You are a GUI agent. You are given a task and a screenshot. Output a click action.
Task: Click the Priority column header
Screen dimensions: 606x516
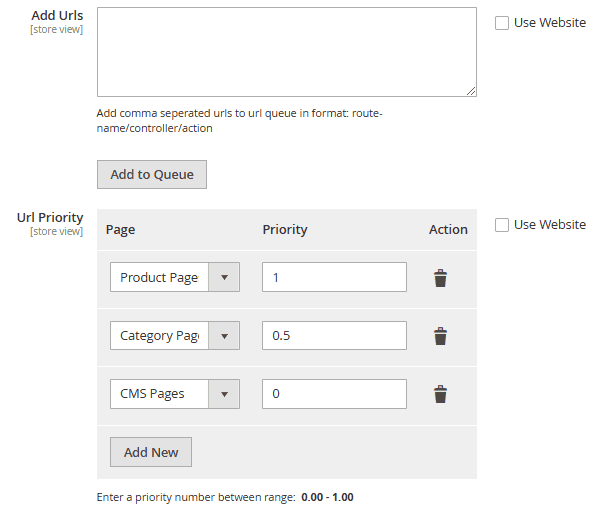pos(285,229)
